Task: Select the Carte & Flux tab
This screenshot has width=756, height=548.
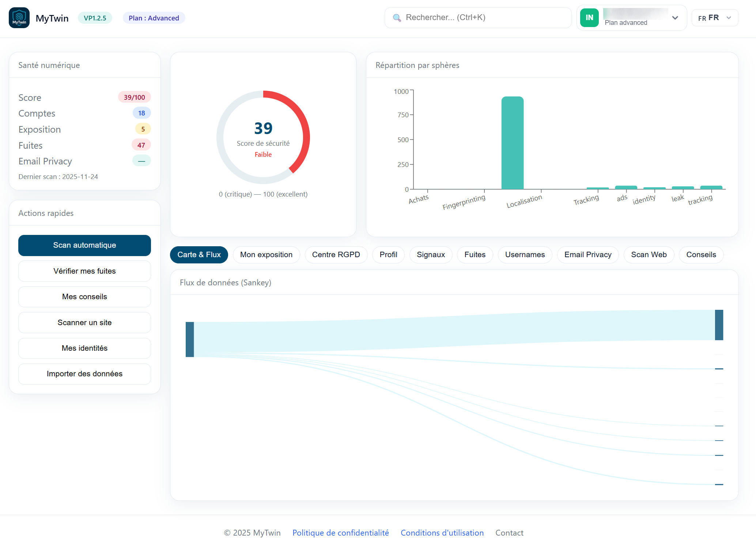Action: point(199,255)
